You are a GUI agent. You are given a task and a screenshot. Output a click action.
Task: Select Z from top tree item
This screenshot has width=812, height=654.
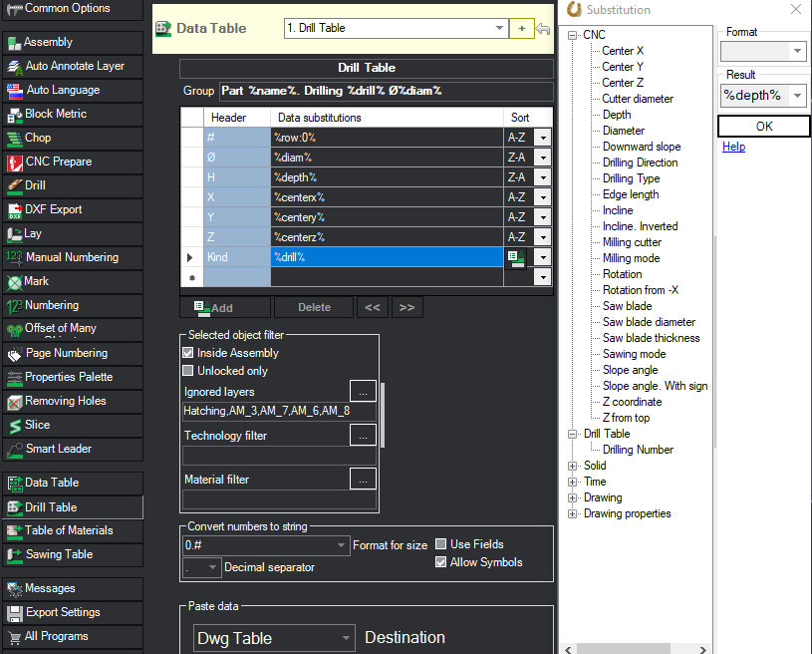pos(626,418)
